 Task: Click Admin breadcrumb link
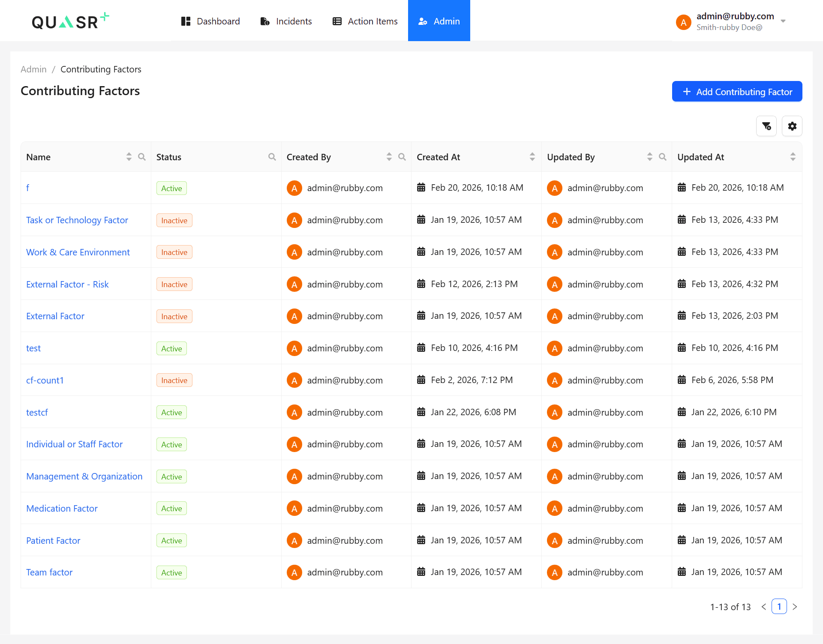pyautogui.click(x=33, y=69)
